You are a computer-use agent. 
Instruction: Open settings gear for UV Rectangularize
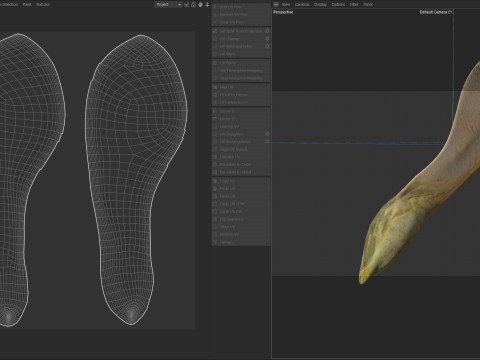tap(267, 142)
